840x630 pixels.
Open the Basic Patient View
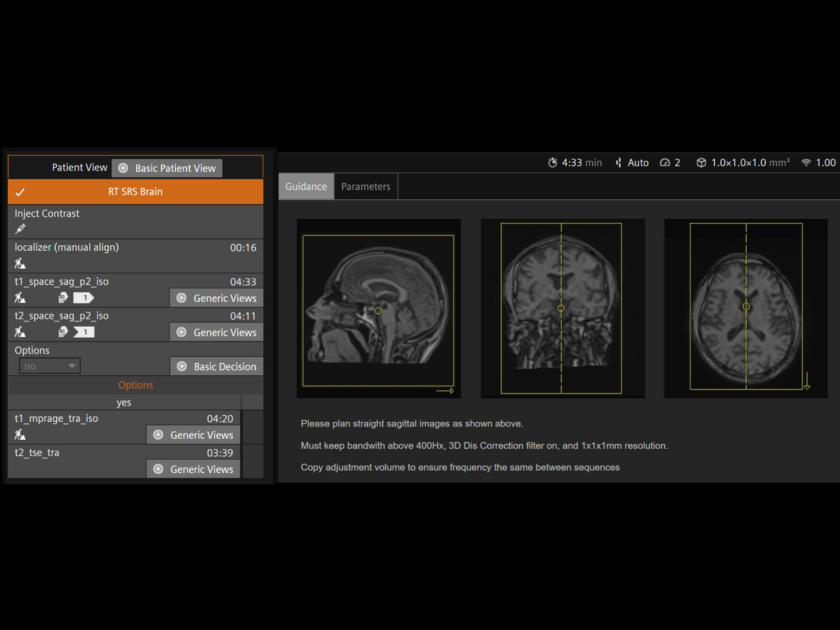tap(167, 168)
